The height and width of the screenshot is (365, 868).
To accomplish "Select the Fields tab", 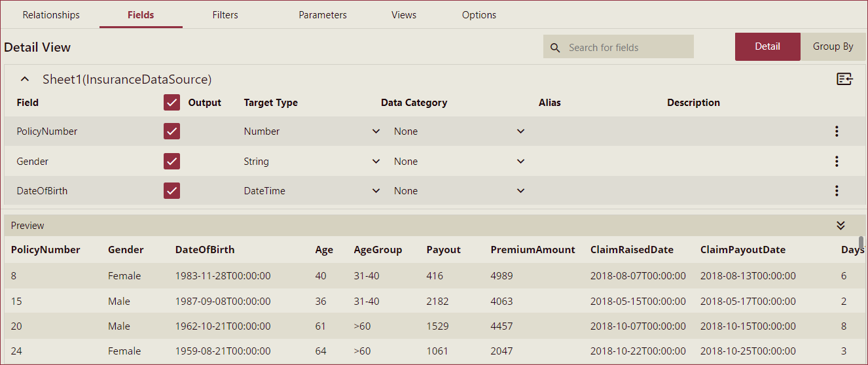I will (x=141, y=15).
